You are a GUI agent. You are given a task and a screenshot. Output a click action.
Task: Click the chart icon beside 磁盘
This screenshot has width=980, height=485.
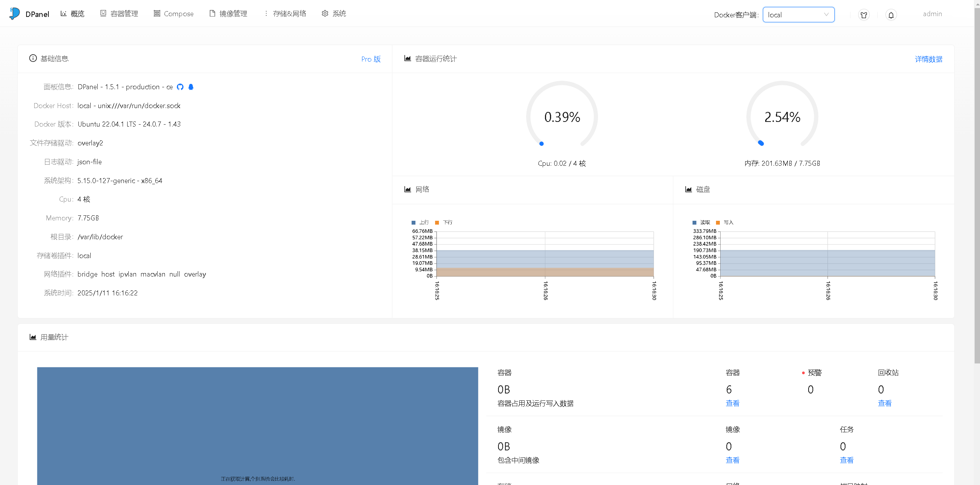coord(688,189)
